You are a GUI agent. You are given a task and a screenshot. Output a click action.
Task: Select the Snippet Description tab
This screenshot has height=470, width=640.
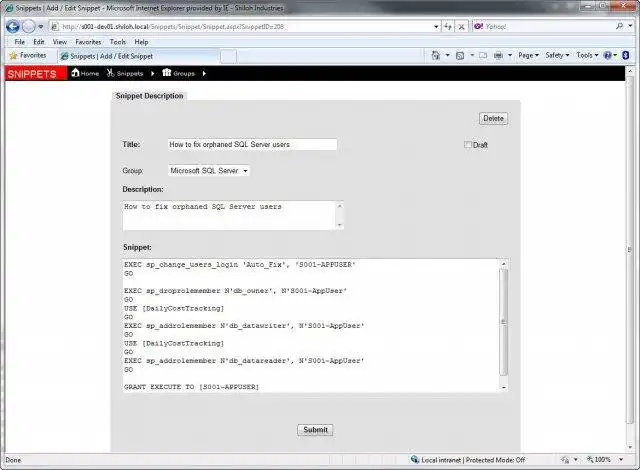point(149,96)
